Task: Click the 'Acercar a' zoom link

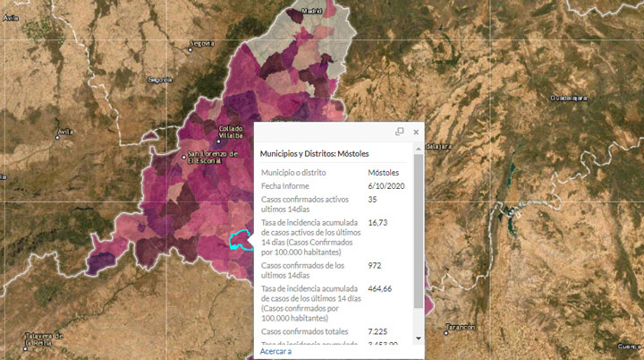Action: point(275,351)
